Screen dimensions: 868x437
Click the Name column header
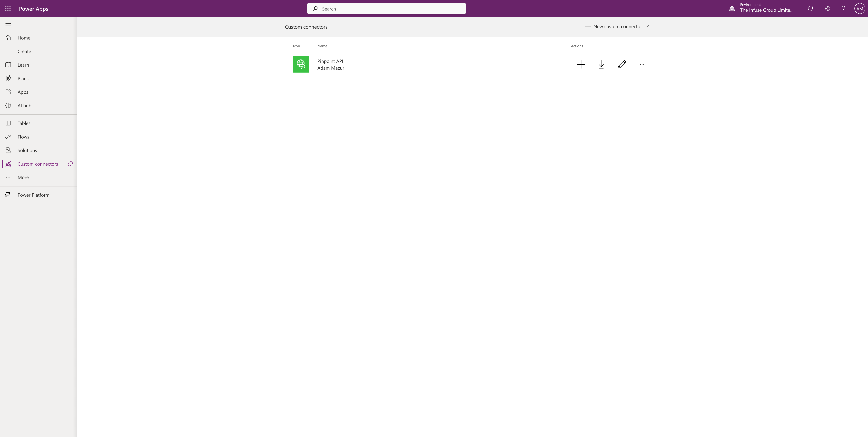coord(322,46)
